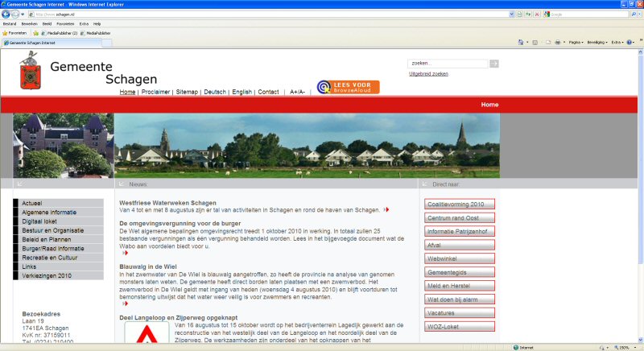Screen dimensions: 644x351
Task: Click the Coalitievorming 2010 button
Action: tap(459, 204)
